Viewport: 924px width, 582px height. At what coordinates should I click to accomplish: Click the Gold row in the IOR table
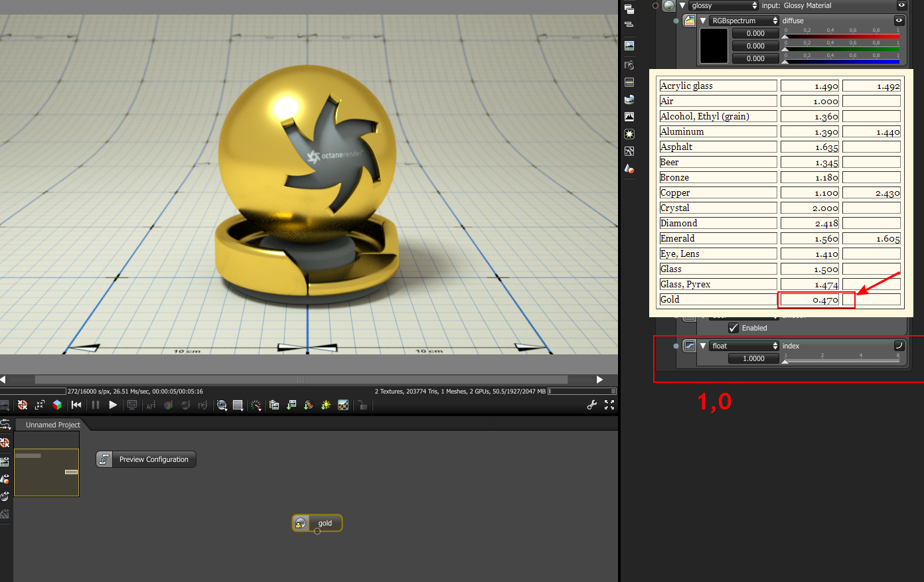pos(780,299)
